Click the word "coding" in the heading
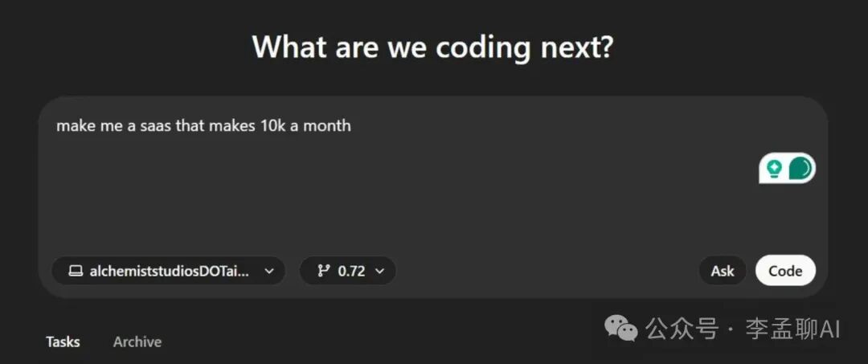Image resolution: width=868 pixels, height=364 pixels. click(x=483, y=47)
